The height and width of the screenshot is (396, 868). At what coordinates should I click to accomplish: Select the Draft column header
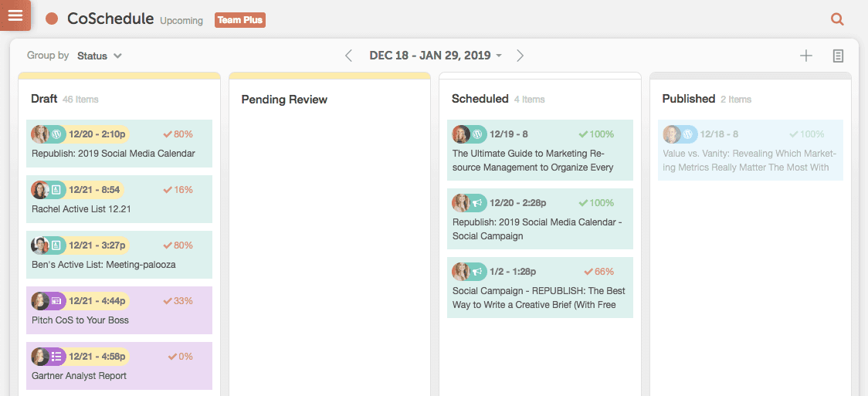(44, 99)
